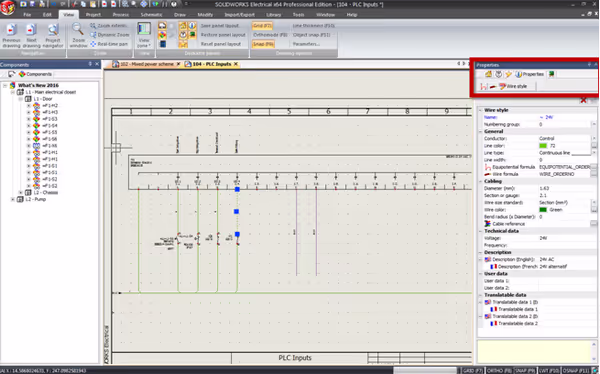Viewport: 600px width, 374px height.
Task: Click the red X in Properties panel
Action: 583,101
